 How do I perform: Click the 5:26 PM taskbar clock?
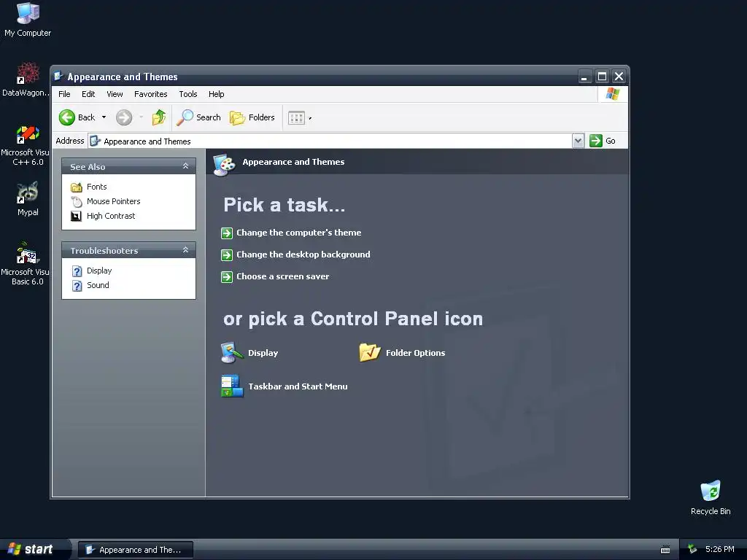(720, 550)
